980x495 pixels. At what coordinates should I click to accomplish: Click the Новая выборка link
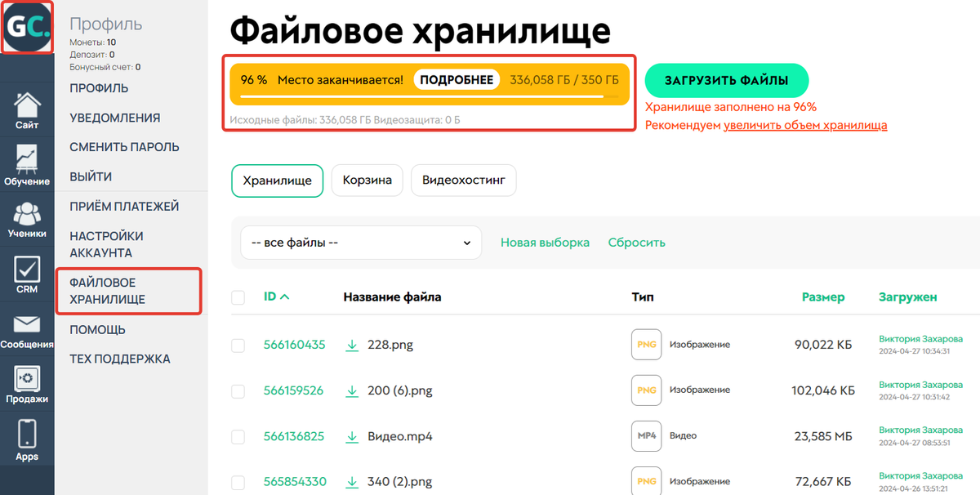pos(545,243)
